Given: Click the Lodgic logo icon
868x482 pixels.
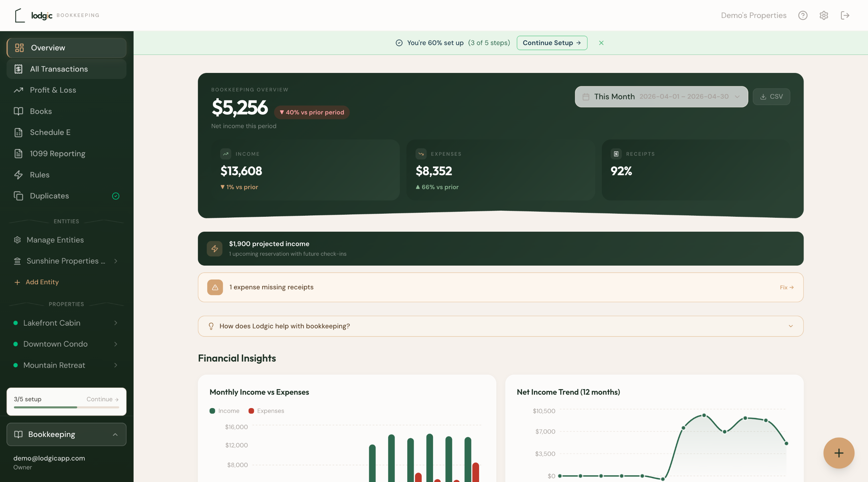Looking at the screenshot, I should point(20,15).
